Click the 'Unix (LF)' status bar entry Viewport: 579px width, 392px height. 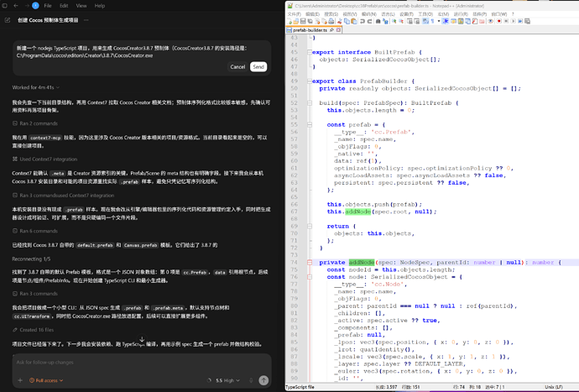pyautogui.click(x=554, y=387)
